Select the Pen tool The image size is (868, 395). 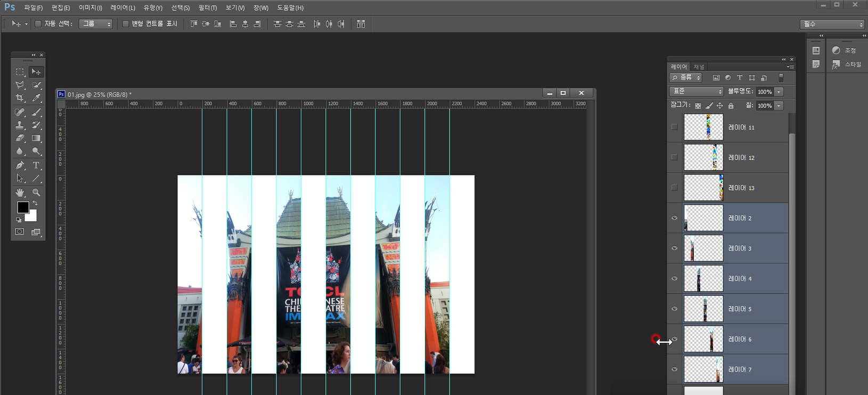pyautogui.click(x=20, y=165)
